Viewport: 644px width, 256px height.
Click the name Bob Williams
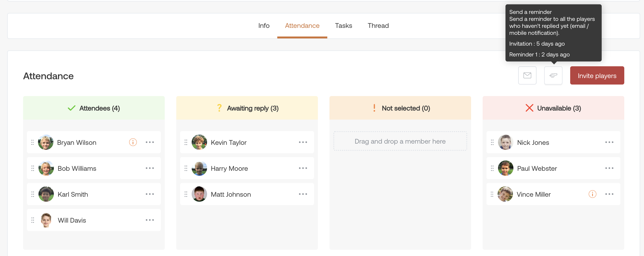77,169
